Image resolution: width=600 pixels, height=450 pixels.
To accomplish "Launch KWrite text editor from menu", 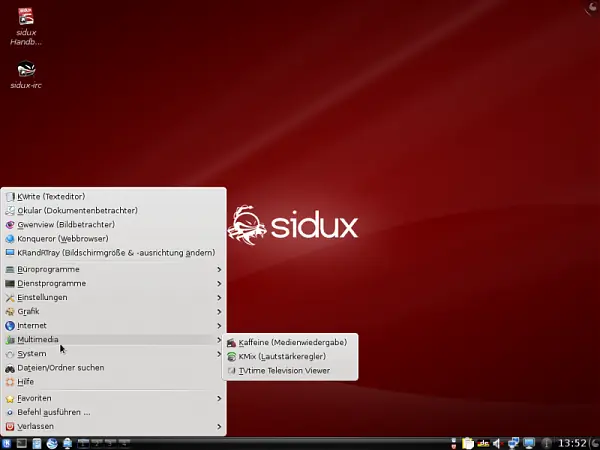I will pos(113,197).
